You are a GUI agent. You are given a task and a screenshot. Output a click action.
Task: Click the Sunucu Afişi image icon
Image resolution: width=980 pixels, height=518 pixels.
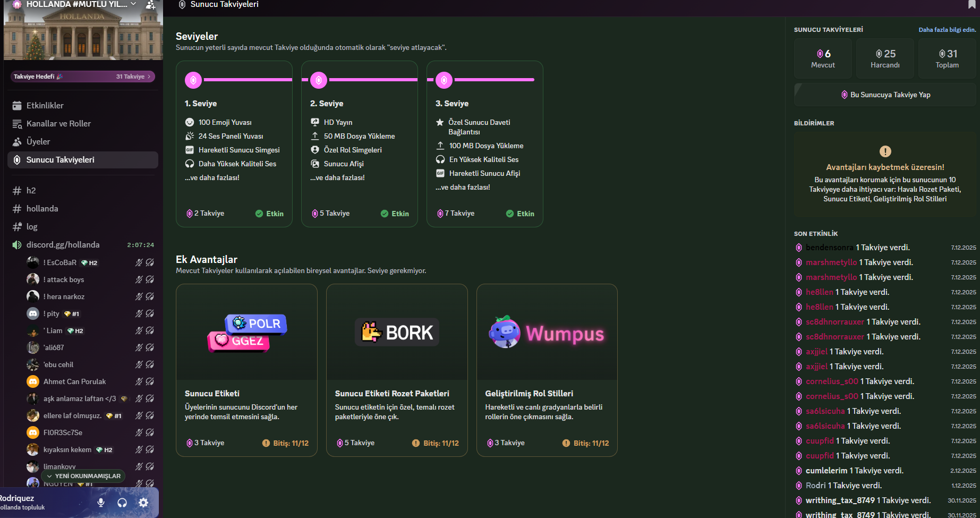pyautogui.click(x=315, y=164)
